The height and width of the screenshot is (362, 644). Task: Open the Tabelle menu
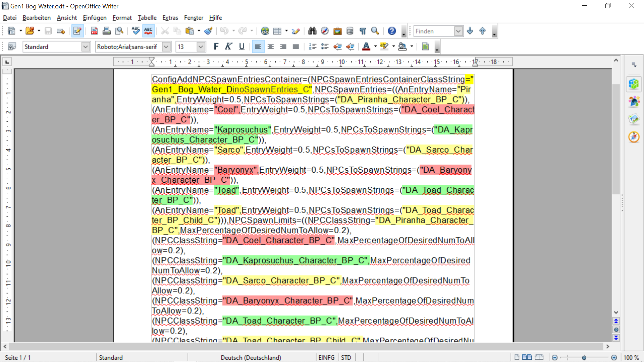pos(147,18)
